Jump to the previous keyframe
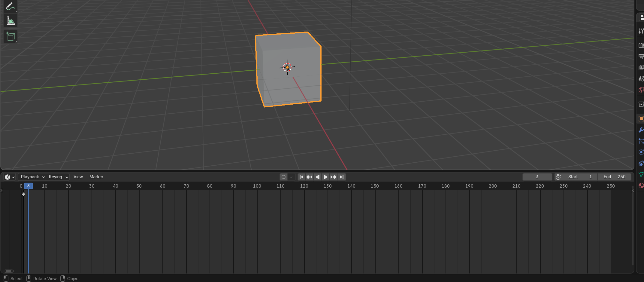The height and width of the screenshot is (282, 644). point(309,177)
